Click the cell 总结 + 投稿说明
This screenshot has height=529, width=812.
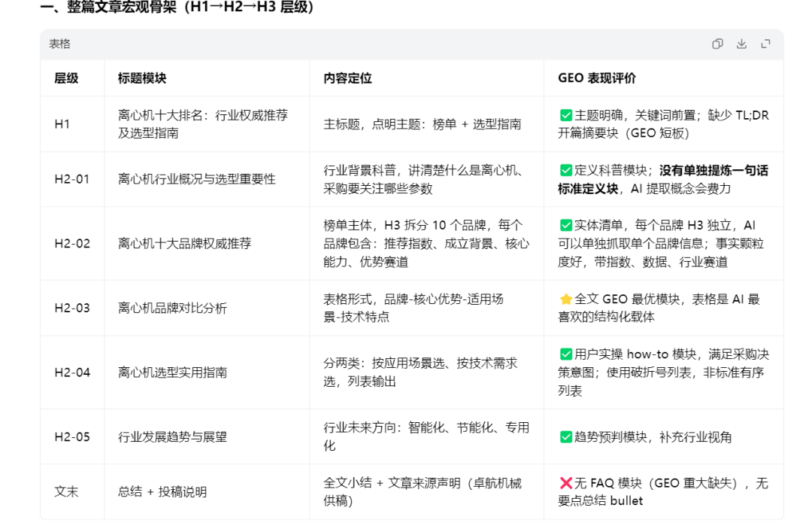click(162, 491)
